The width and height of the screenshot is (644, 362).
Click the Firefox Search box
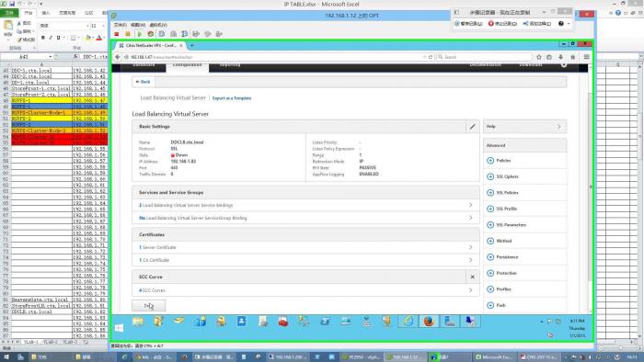tap(484, 57)
